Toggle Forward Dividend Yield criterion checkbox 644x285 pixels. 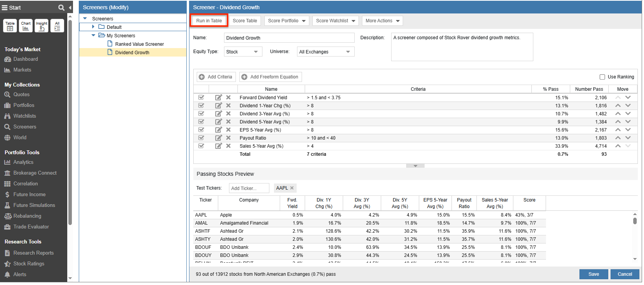(201, 97)
